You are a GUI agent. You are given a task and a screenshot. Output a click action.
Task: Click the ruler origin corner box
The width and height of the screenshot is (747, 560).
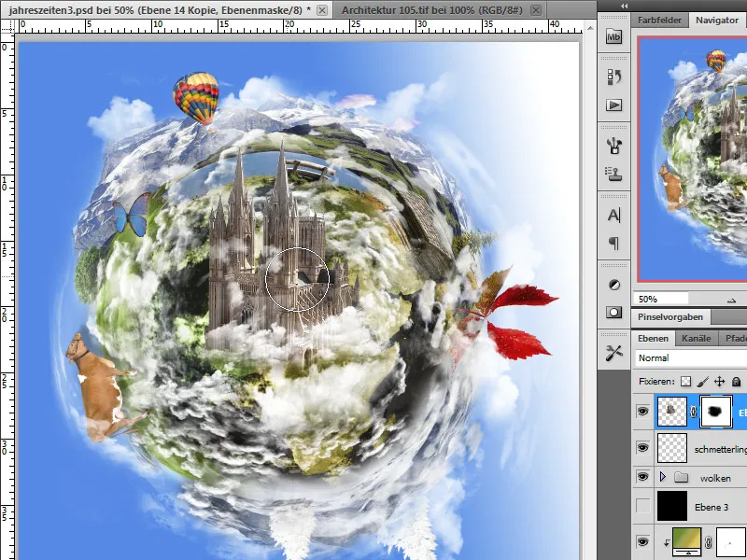(x=7, y=26)
